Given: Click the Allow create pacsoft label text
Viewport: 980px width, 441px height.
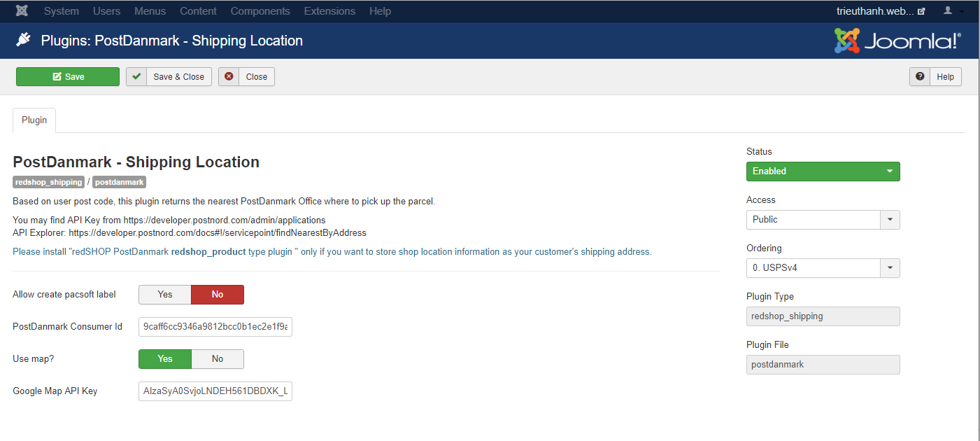Looking at the screenshot, I should pos(64,295).
